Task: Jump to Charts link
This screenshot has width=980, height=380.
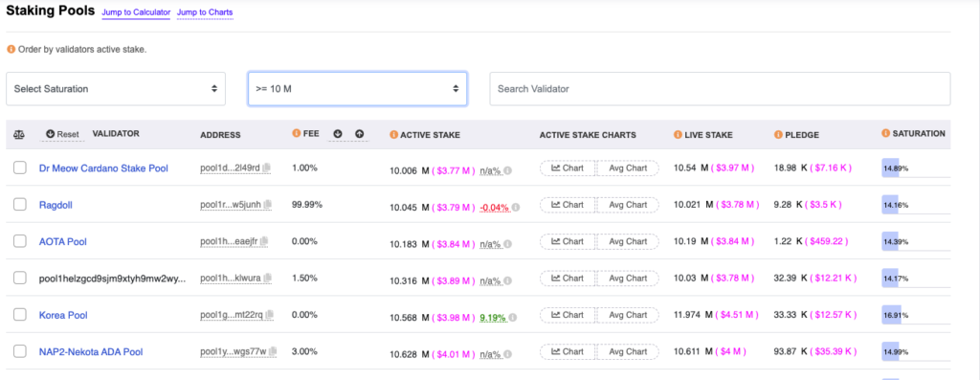Action: 205,12
